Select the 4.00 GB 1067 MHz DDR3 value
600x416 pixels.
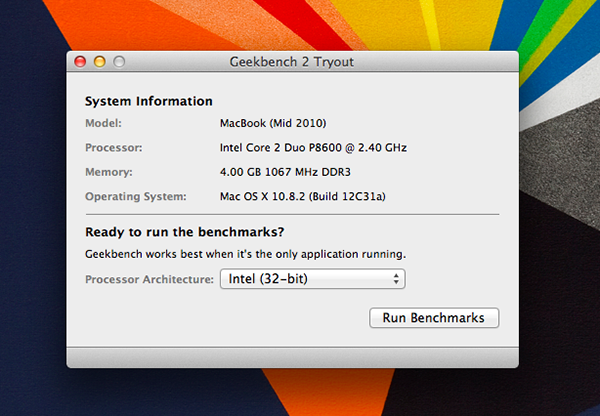click(x=285, y=172)
